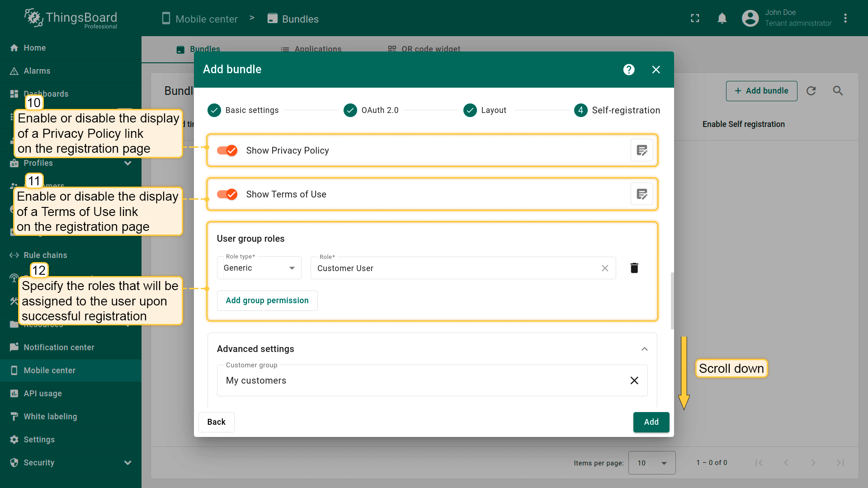Screen dimensions: 868x488
Task: Edit Privacy Policy text icon
Action: pos(642,150)
